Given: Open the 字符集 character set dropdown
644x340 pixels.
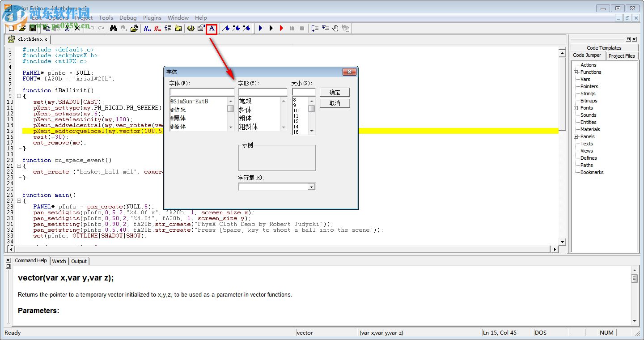Looking at the screenshot, I should pos(312,187).
